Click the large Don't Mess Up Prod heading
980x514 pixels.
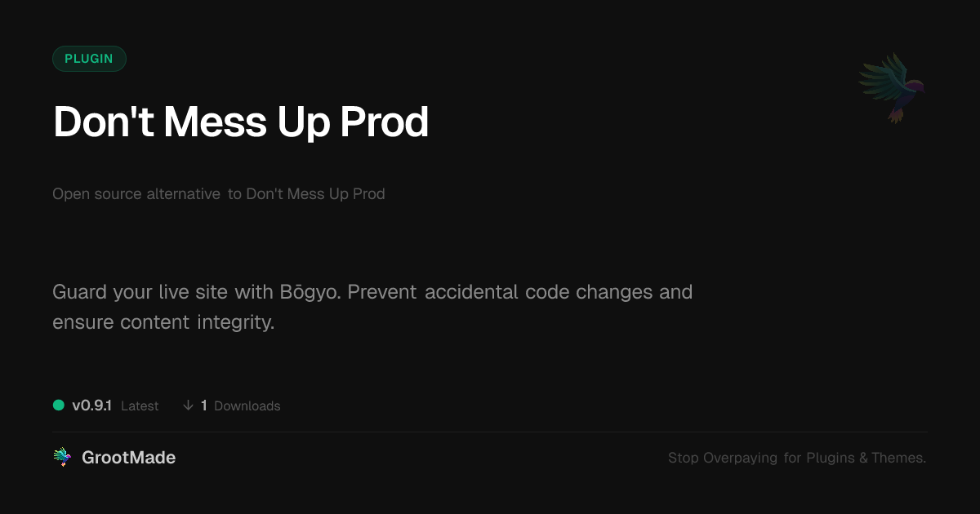pos(241,122)
